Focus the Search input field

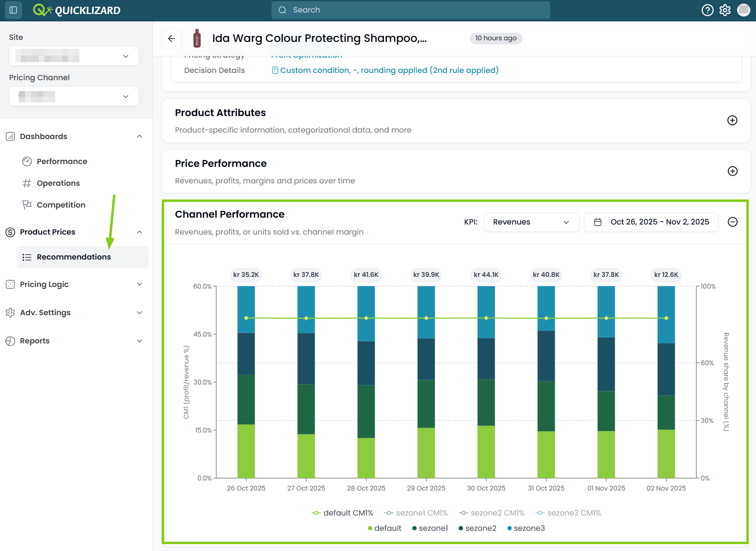click(411, 10)
